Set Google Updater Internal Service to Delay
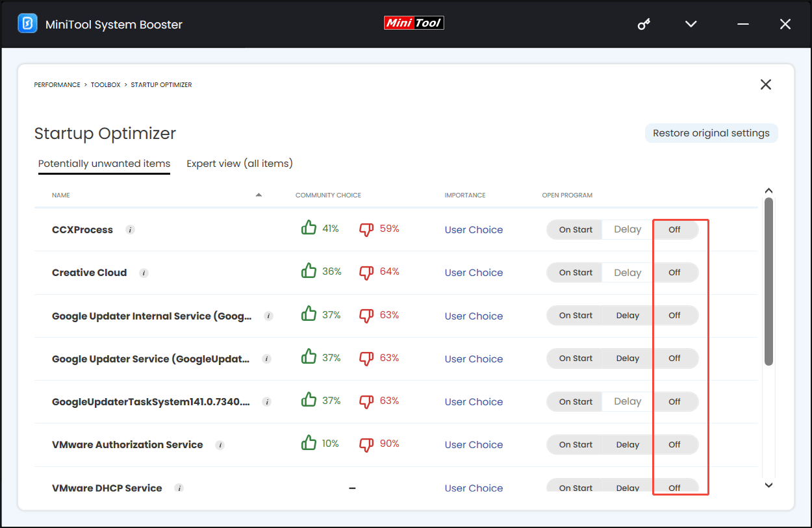 [x=628, y=316]
